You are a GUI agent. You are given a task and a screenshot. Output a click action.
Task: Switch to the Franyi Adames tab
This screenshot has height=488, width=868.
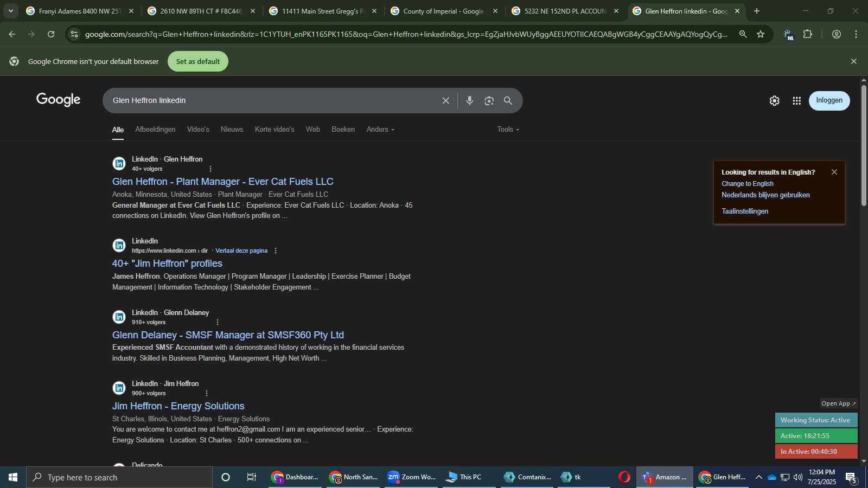[80, 11]
